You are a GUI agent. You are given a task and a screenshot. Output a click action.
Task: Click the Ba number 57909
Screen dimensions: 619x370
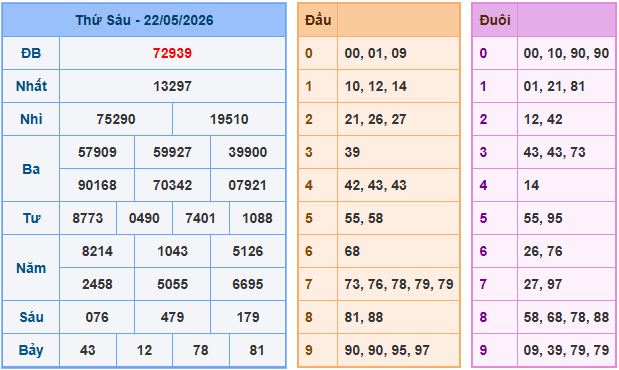97,152
